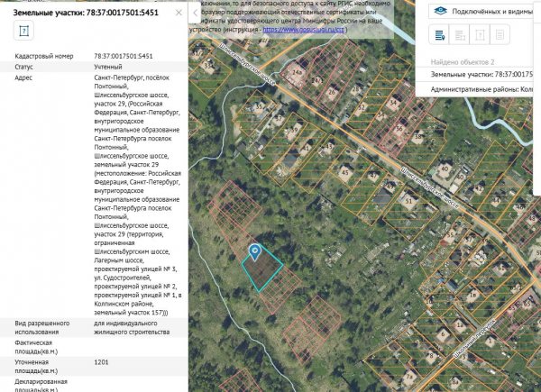Click the Статус value Учтенный
This screenshot has height=392, width=541.
click(109, 67)
